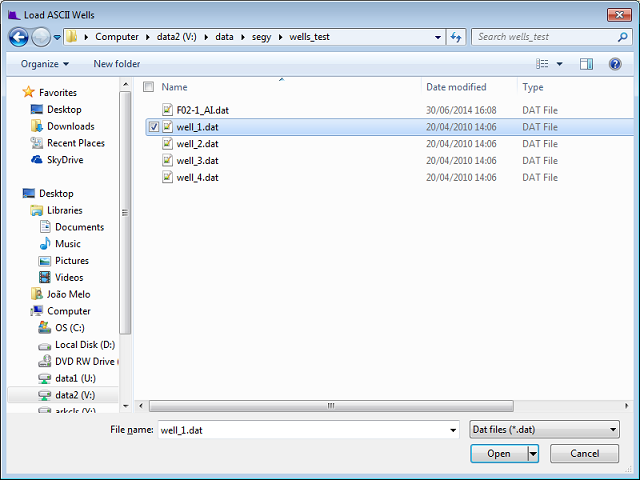Click the Cancel button
The height and width of the screenshot is (480, 640).
click(x=584, y=453)
